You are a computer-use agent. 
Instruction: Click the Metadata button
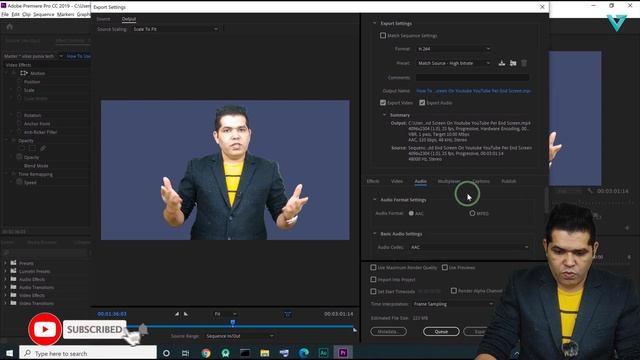pos(389,331)
